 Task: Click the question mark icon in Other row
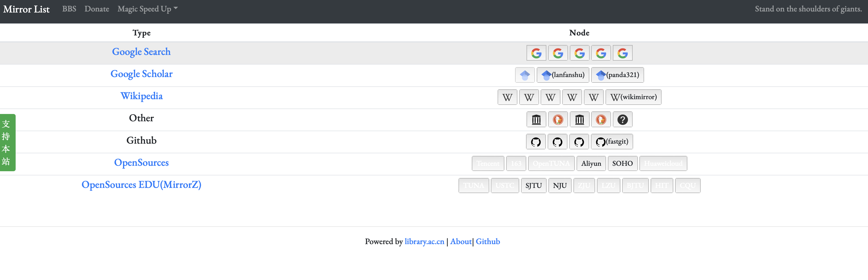622,119
